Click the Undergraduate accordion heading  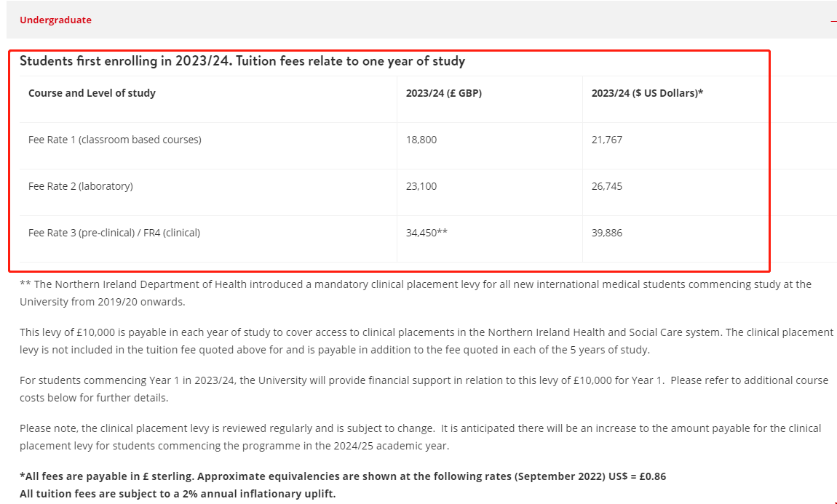(x=56, y=20)
